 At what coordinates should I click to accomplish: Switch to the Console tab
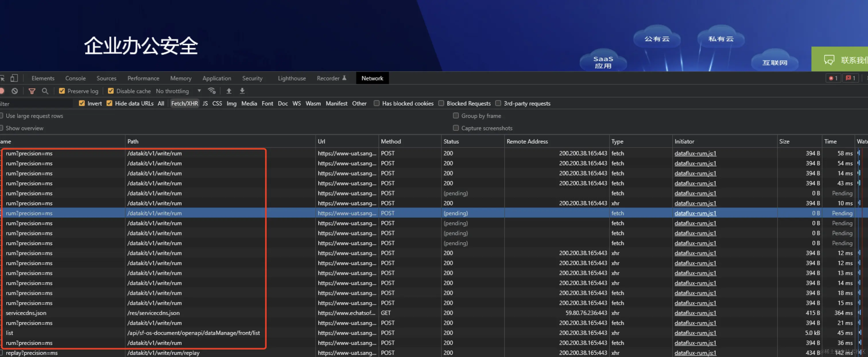[75, 78]
